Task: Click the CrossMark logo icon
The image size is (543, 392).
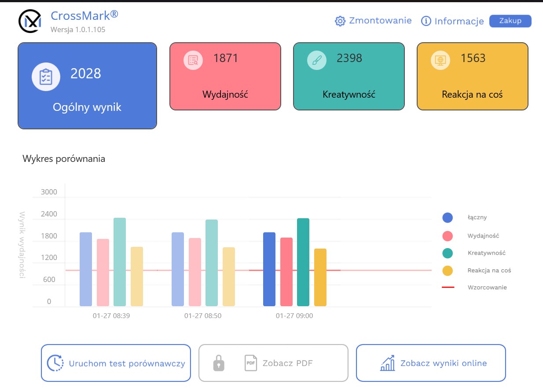Action: coord(30,21)
